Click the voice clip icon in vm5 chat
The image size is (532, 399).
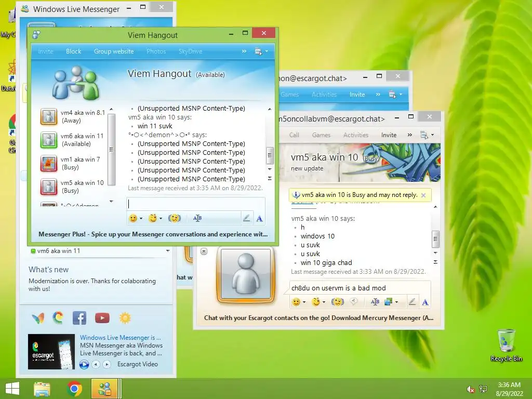[x=354, y=302]
